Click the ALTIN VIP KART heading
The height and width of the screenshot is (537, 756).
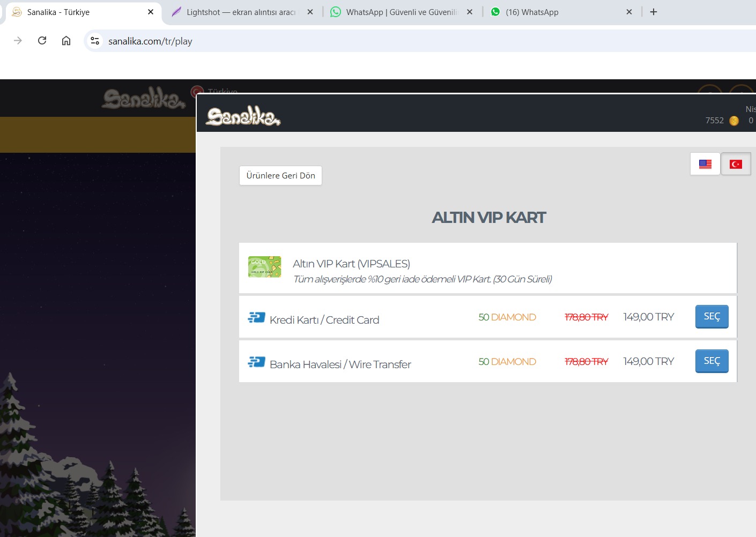point(488,218)
